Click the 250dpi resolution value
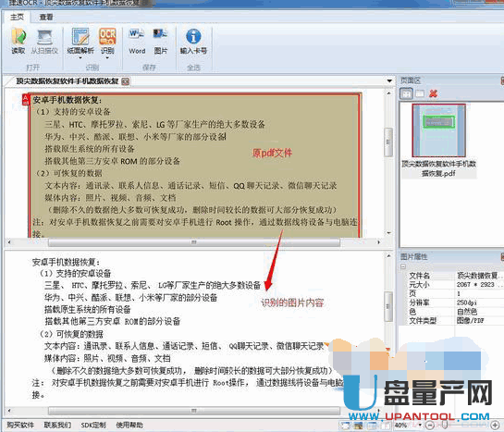Image resolution: width=504 pixels, height=432 pixels. [466, 302]
